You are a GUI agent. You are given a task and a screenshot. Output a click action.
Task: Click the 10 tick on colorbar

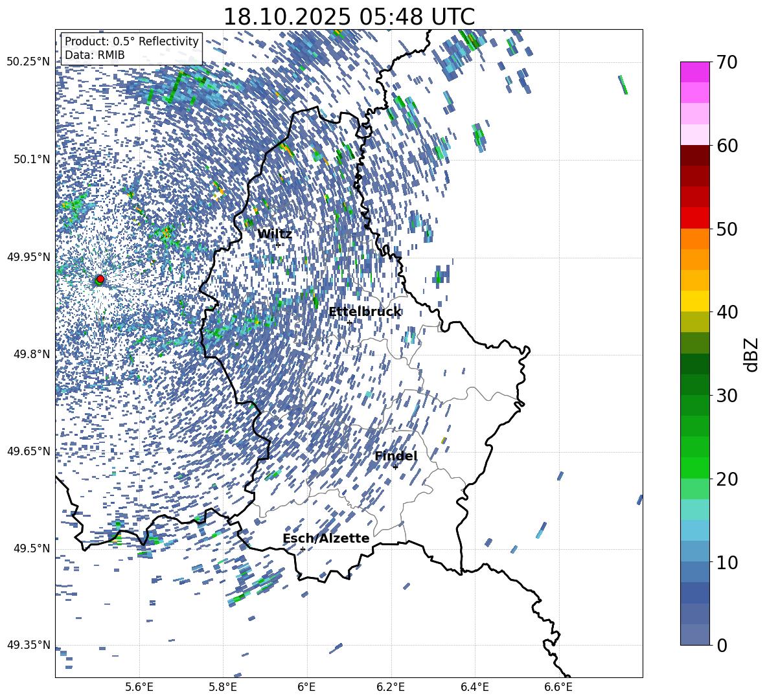727,562
